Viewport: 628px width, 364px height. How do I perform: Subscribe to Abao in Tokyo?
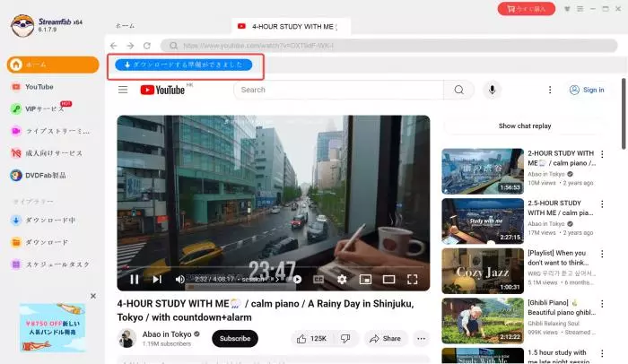[235, 338]
